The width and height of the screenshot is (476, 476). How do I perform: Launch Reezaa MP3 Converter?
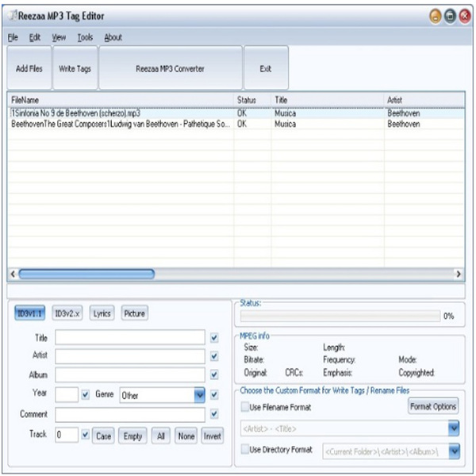tap(171, 68)
